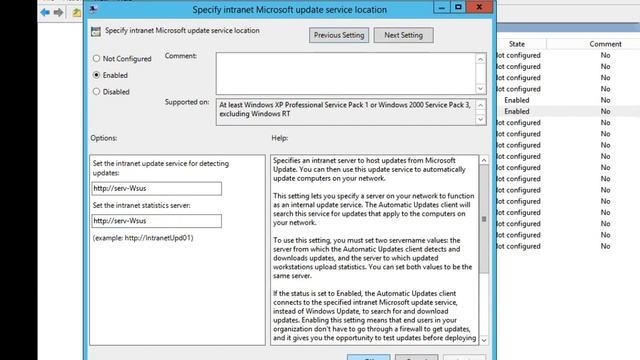The image size is (640, 360).
Task: Click the back arrow in the background window toolbar
Action: tap(45, 13)
